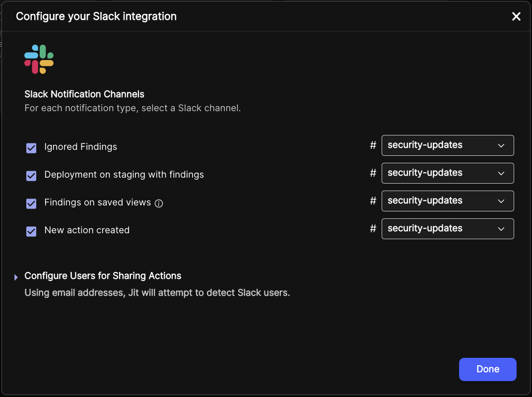Click the hash symbol next to Ignored Findings channel
This screenshot has height=397, width=532.
point(373,145)
